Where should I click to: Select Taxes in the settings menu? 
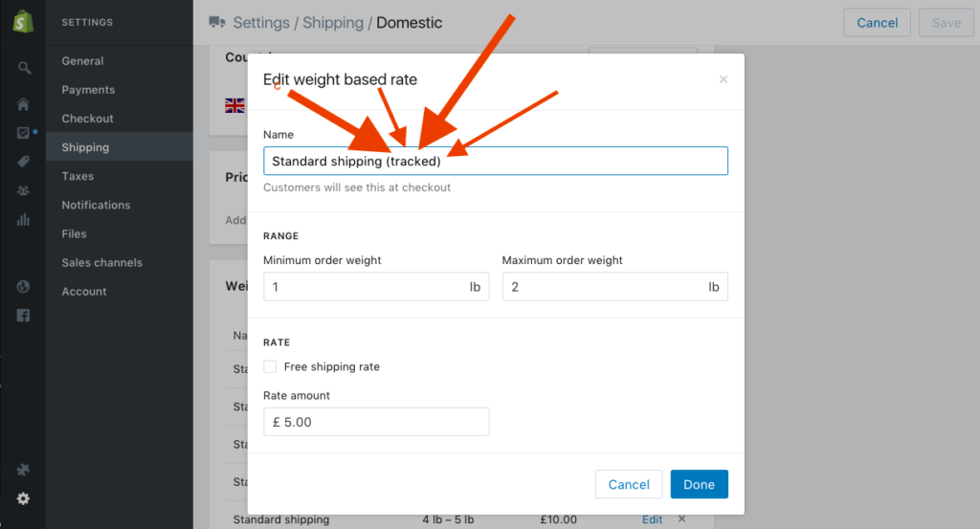point(78,176)
